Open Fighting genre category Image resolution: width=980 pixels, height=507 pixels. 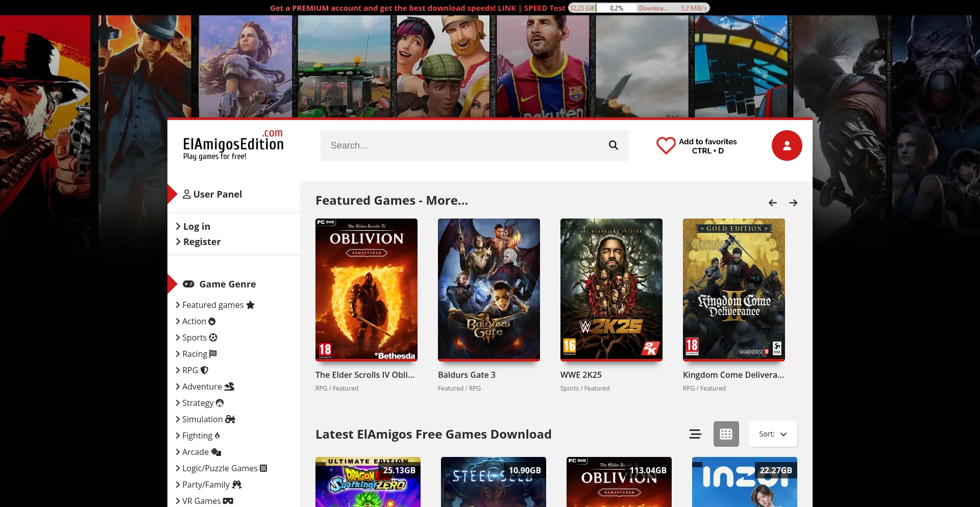click(x=197, y=436)
